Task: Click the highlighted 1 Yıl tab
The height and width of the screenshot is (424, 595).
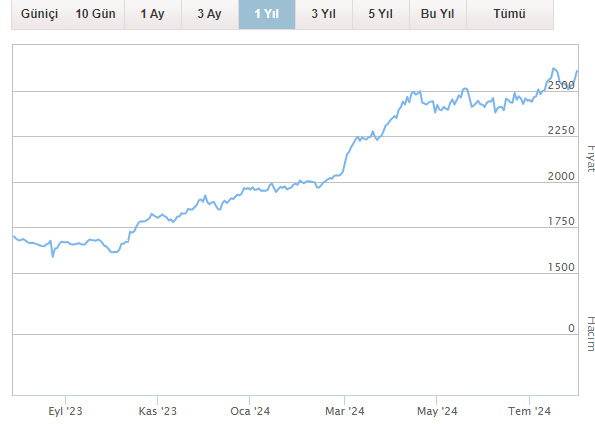Action: (x=267, y=14)
